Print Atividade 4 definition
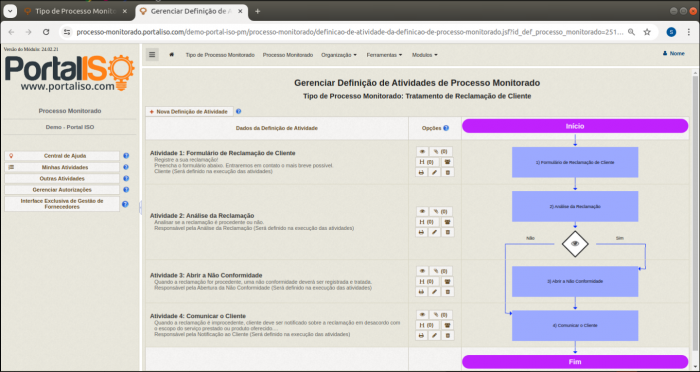Viewport: 700px width, 372px height. pos(421,335)
